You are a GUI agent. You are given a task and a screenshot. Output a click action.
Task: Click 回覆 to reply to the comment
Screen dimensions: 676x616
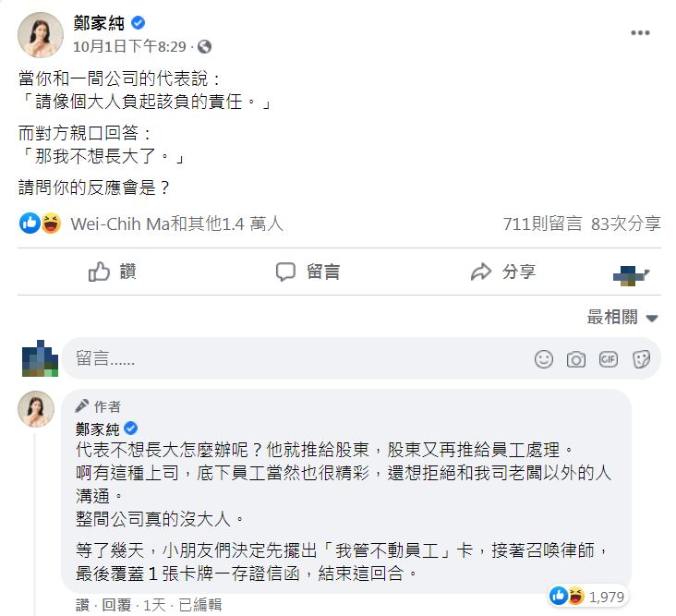[x=115, y=605]
